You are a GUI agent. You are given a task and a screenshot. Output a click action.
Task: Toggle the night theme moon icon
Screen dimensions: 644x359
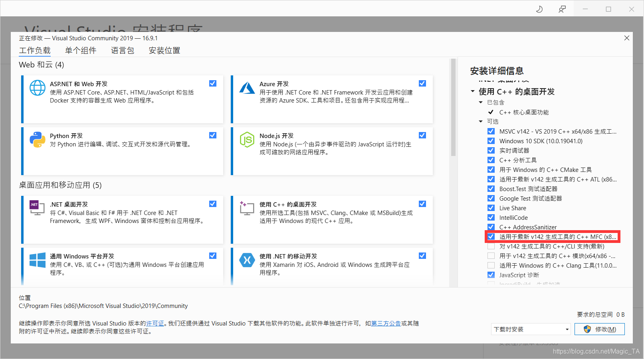tap(539, 9)
